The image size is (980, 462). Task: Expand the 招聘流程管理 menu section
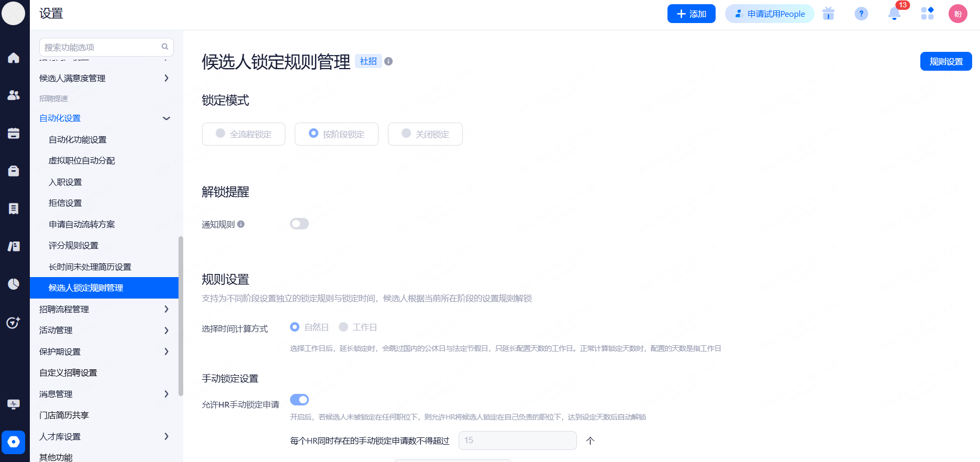tap(166, 309)
